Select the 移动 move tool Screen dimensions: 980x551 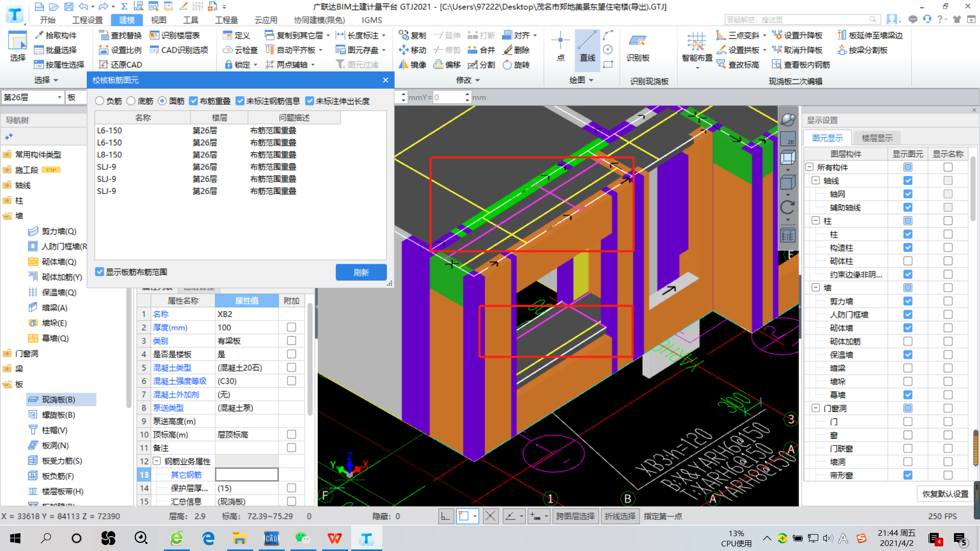tap(412, 50)
